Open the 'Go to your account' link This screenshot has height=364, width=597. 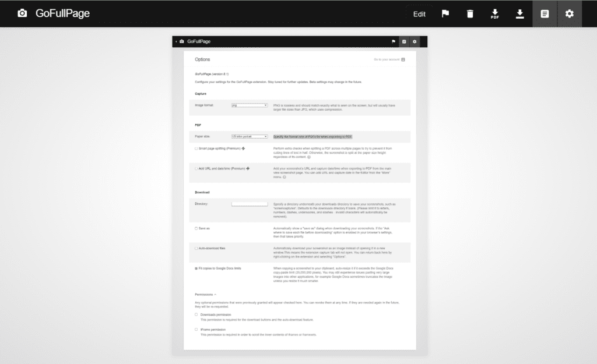pyautogui.click(x=387, y=59)
